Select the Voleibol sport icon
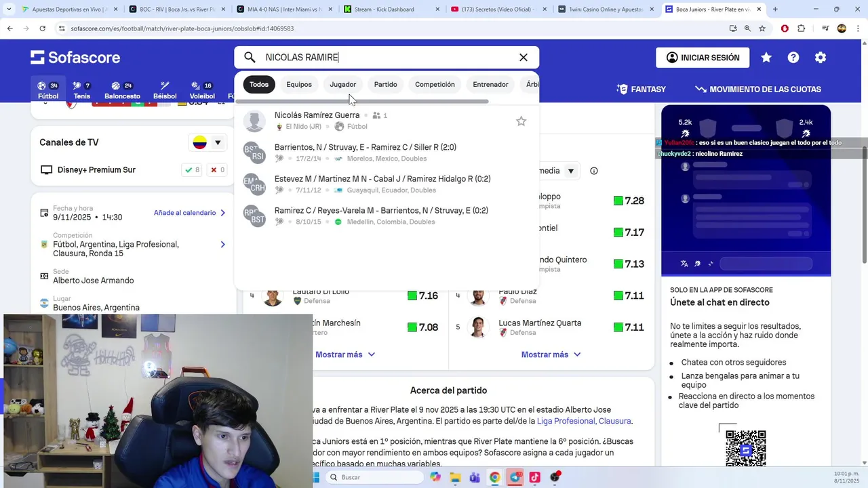Image resolution: width=868 pixels, height=488 pixels. point(202,90)
